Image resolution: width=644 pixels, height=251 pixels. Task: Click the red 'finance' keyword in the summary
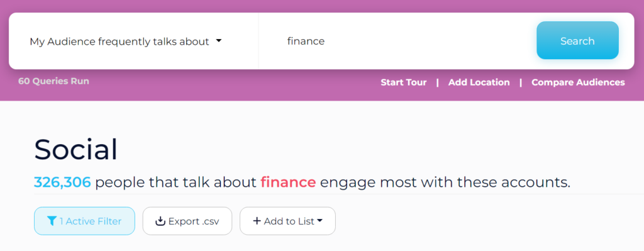pos(288,182)
